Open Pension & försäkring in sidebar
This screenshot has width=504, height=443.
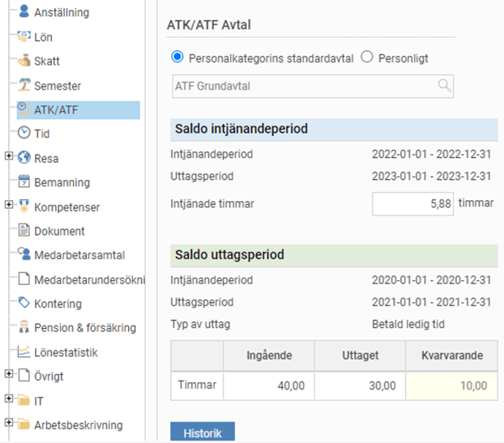84,328
